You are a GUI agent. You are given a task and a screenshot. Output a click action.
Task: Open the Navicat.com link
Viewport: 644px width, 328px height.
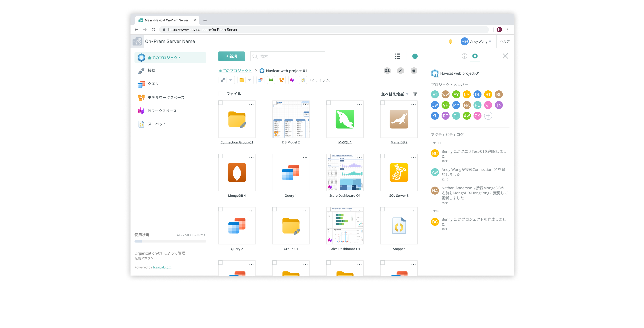click(x=162, y=267)
